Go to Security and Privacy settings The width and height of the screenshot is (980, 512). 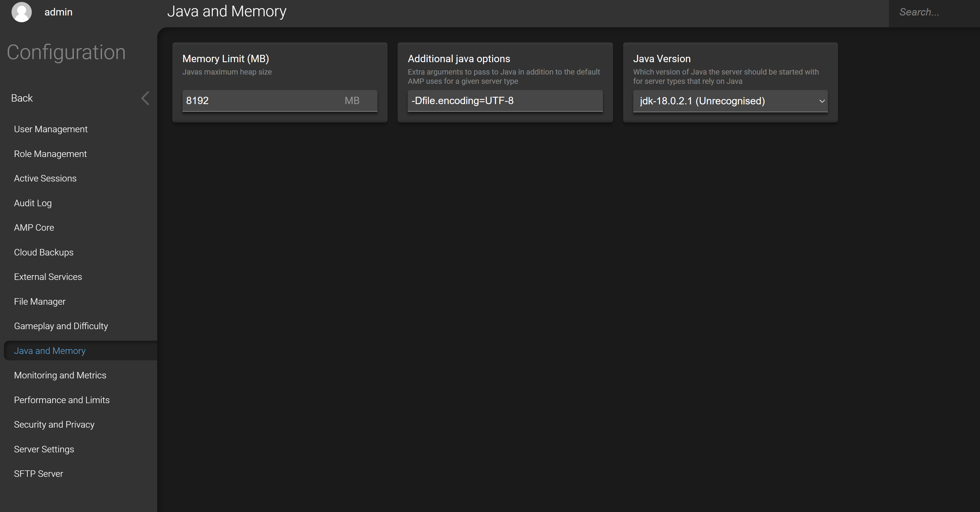click(x=54, y=425)
